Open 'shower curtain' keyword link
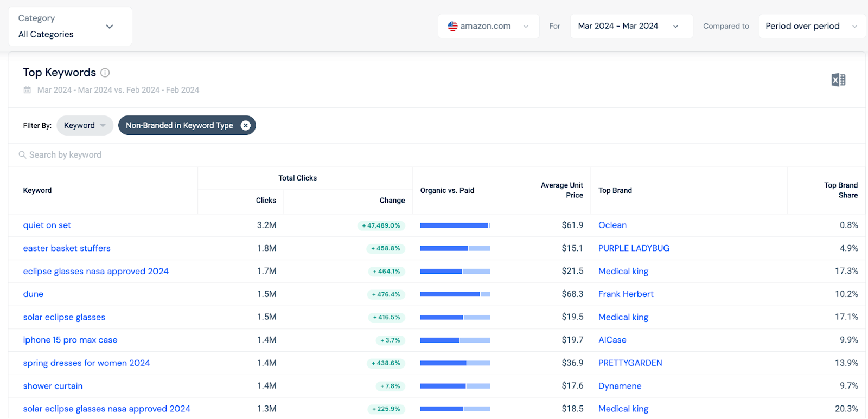868x419 pixels. tap(53, 386)
